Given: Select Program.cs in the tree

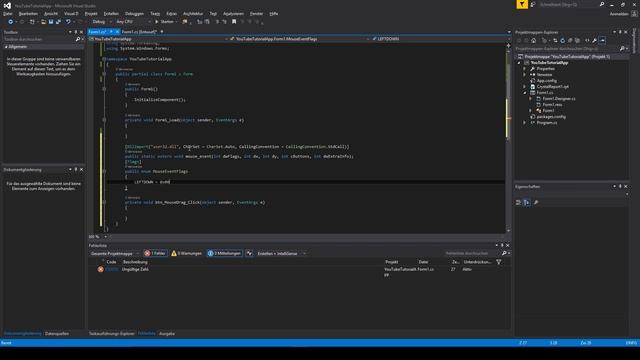Looking at the screenshot, I should click(x=547, y=122).
